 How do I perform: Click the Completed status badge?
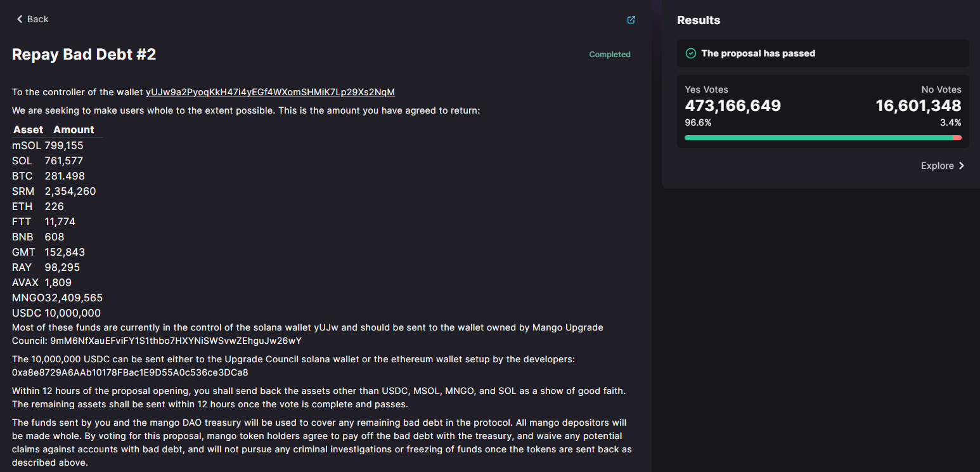pos(610,55)
